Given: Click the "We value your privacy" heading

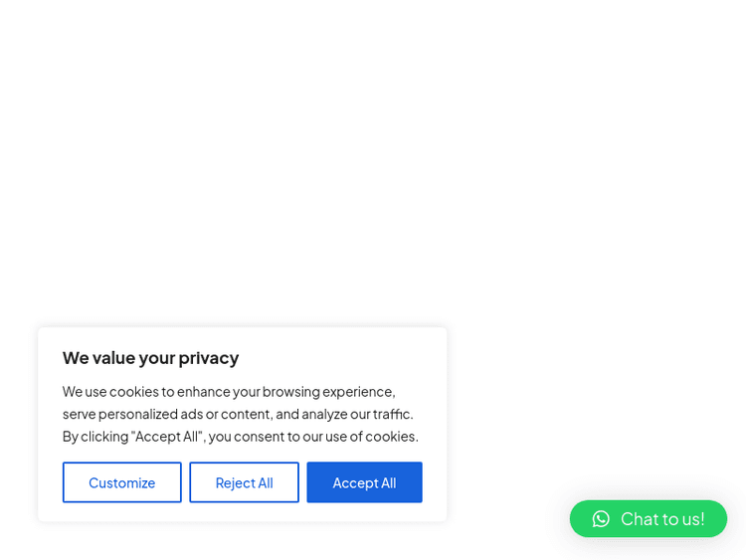Looking at the screenshot, I should pos(150,357).
